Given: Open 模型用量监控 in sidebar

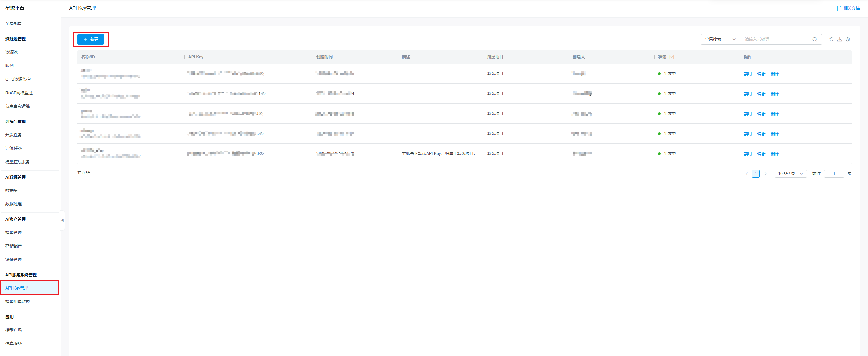Looking at the screenshot, I should (18, 301).
